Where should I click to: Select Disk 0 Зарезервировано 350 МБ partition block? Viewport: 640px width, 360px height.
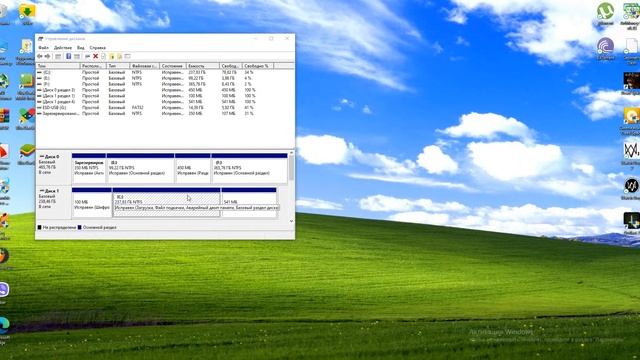(x=89, y=168)
